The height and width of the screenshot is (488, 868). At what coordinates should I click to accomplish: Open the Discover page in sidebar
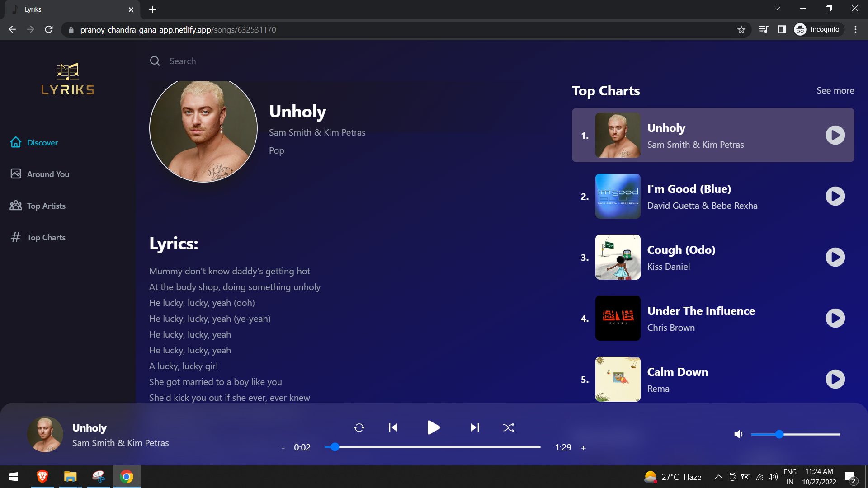click(x=42, y=143)
